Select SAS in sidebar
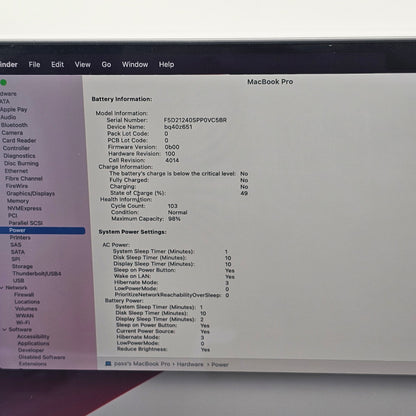Image resolution: width=416 pixels, height=416 pixels. click(x=16, y=245)
